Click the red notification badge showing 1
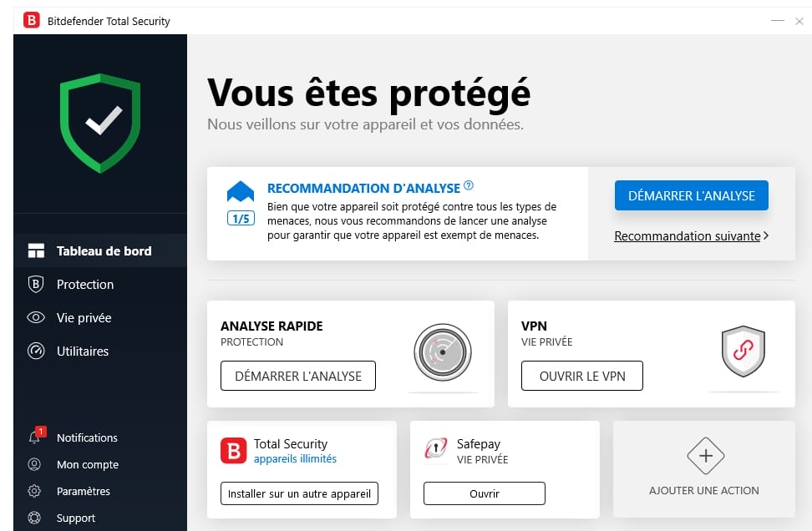Image resolution: width=812 pixels, height=531 pixels. click(x=41, y=431)
